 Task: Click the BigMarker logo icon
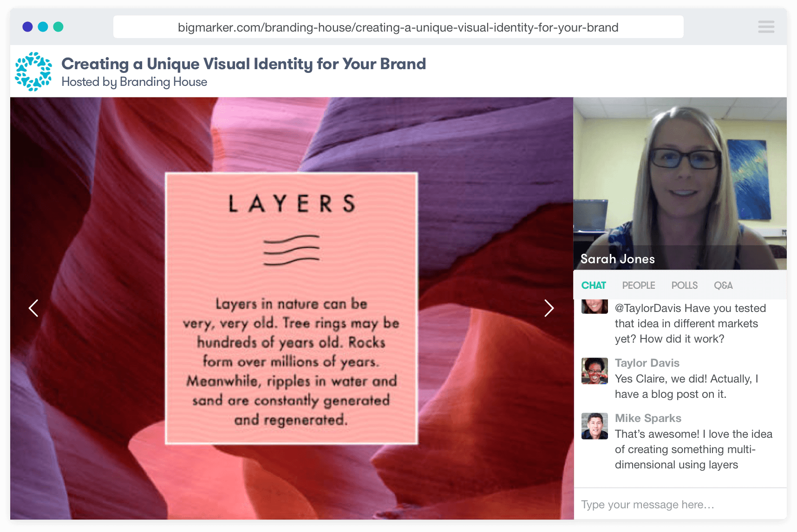pos(33,71)
